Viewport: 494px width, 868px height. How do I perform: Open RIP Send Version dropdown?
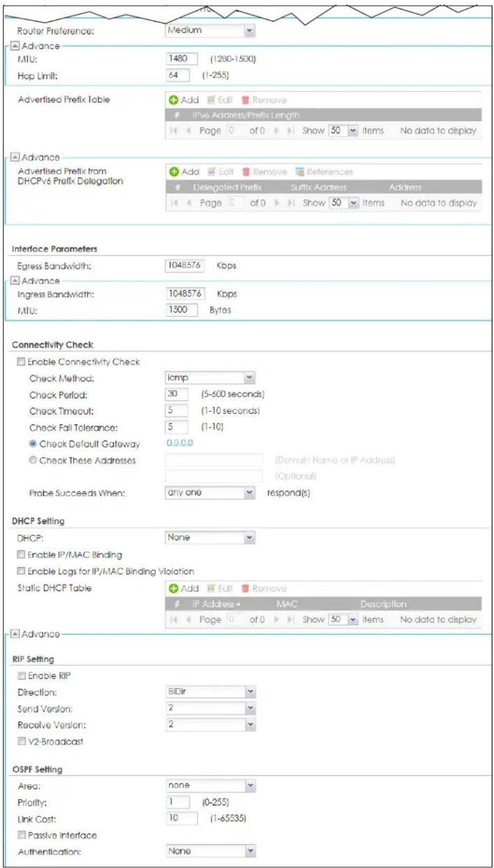pos(211,708)
